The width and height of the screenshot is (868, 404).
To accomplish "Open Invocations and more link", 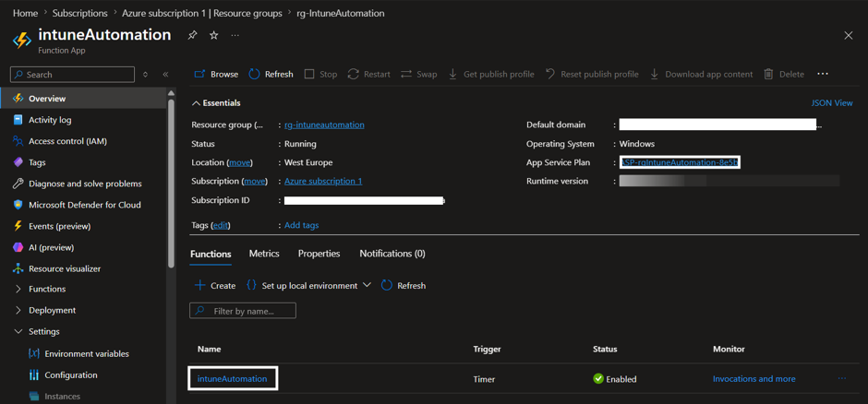I will (x=754, y=379).
